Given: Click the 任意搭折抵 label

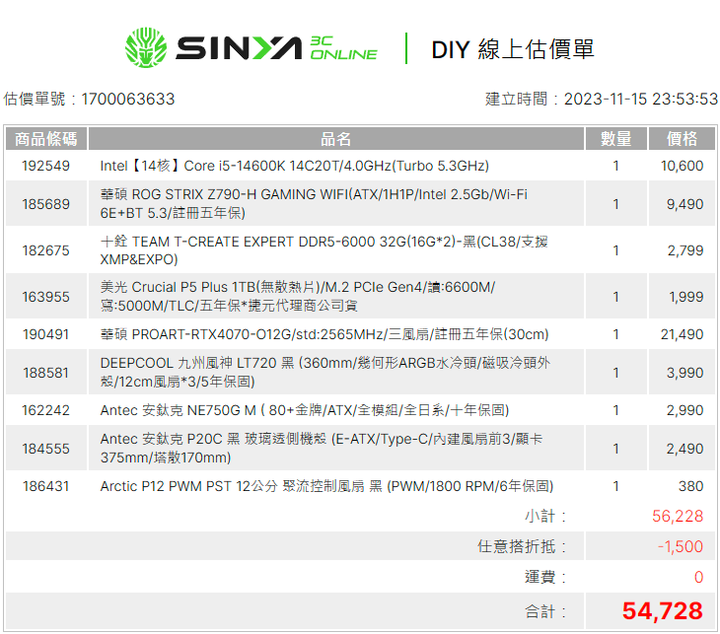Looking at the screenshot, I should tap(521, 546).
